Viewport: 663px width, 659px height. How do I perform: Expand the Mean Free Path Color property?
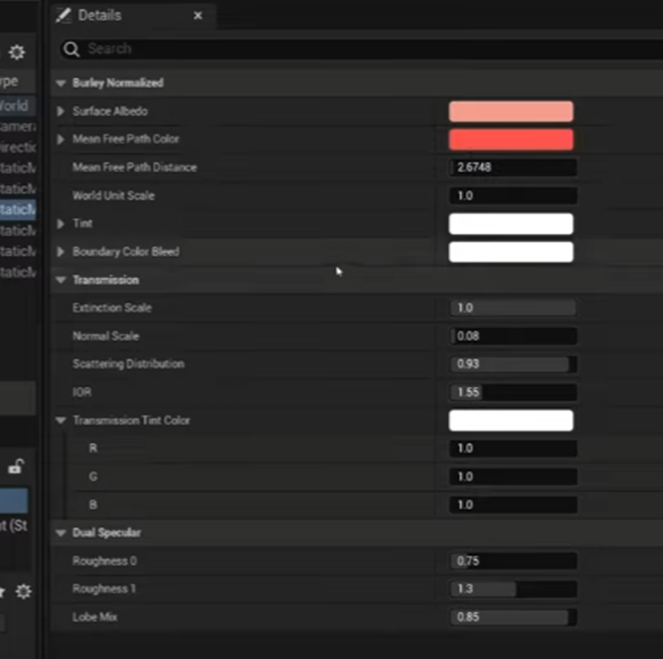[x=60, y=139]
